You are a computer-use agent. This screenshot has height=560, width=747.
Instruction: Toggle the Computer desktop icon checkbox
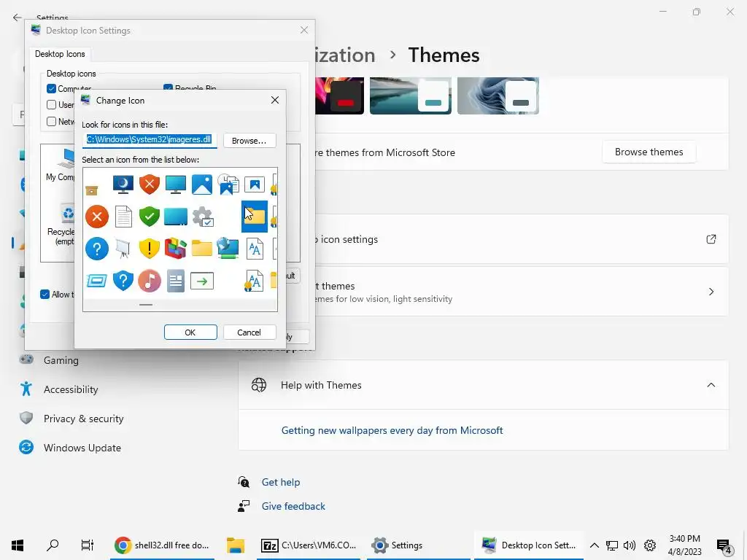tap(52, 88)
